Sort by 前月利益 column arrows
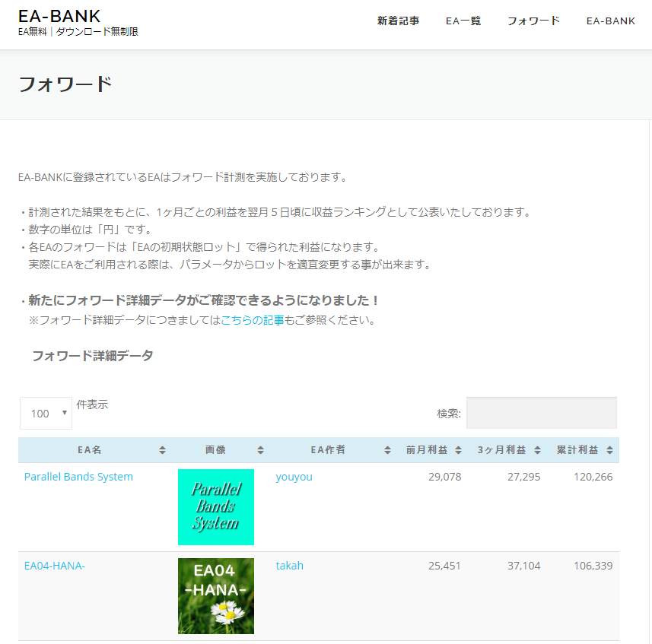 coord(458,450)
